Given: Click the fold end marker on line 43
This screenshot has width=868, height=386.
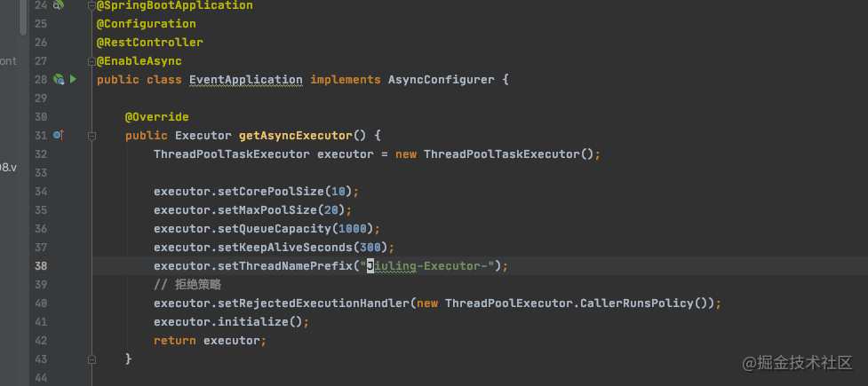Looking at the screenshot, I should pyautogui.click(x=92, y=359).
